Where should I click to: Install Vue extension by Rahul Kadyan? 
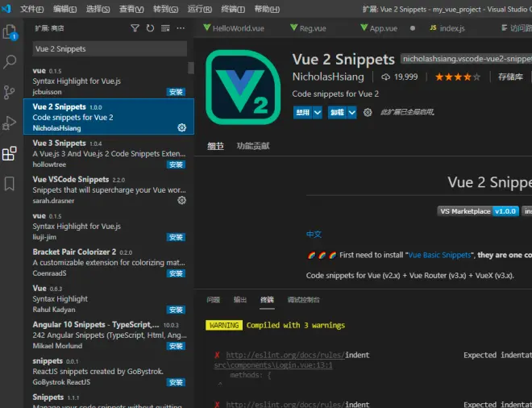pos(176,310)
